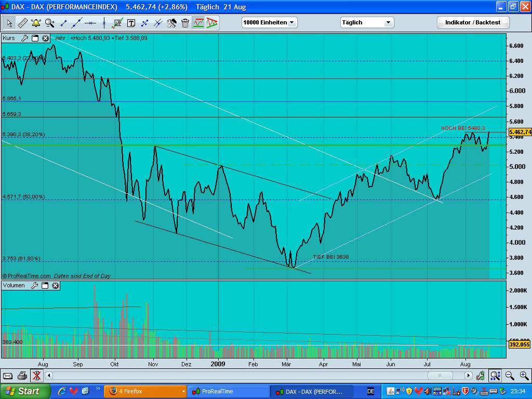Select the horizontal line tool
532x399 pixels.
pyautogui.click(x=90, y=23)
